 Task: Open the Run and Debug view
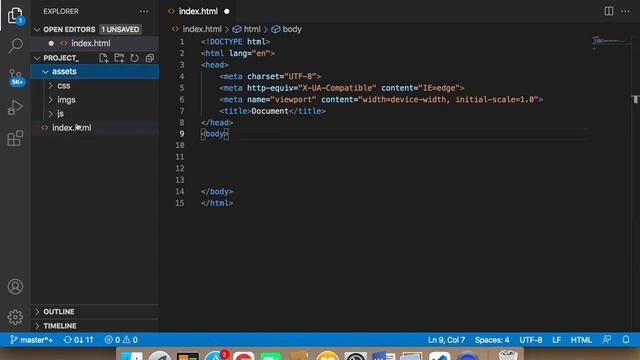pos(15,107)
